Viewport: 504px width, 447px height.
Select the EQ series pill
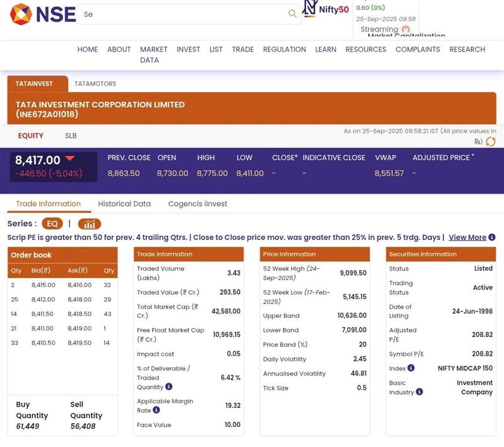pos(52,224)
